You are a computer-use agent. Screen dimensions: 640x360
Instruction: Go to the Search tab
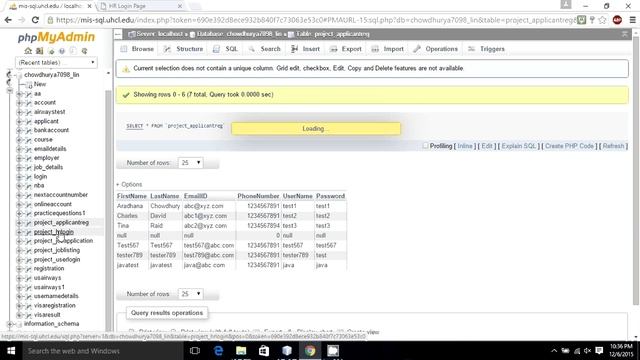(x=264, y=49)
